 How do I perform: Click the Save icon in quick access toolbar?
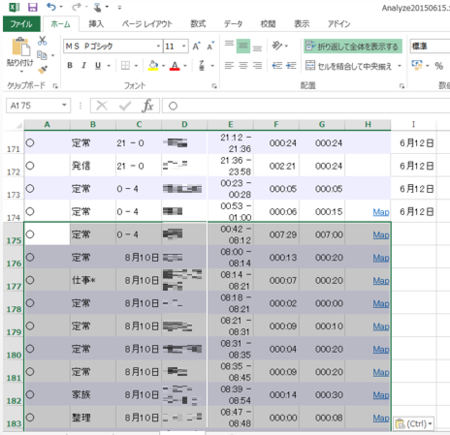tap(32, 7)
